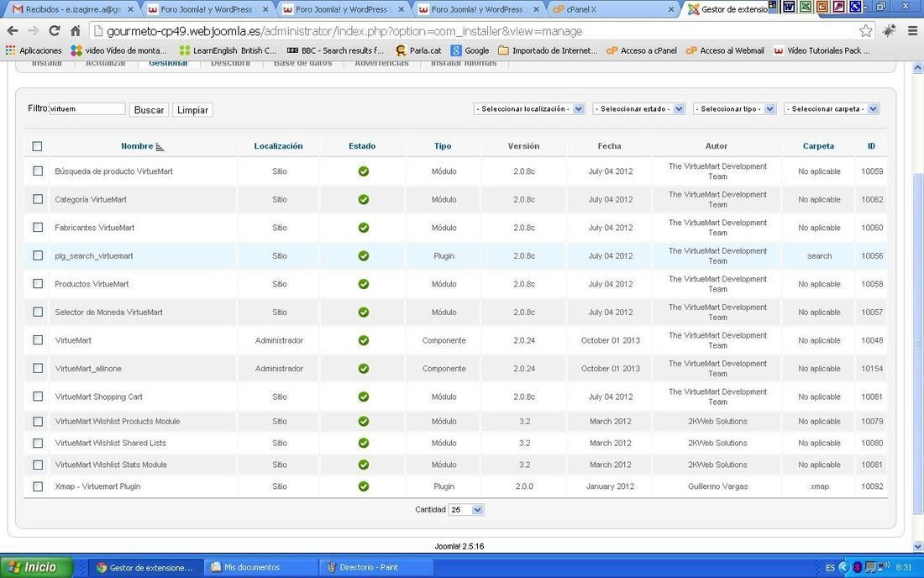924x578 pixels.
Task: Switch to the cPanel X browser tab
Action: (613, 9)
